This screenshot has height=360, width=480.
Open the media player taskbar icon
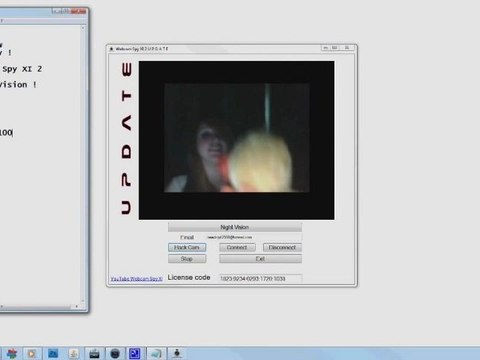32,353
